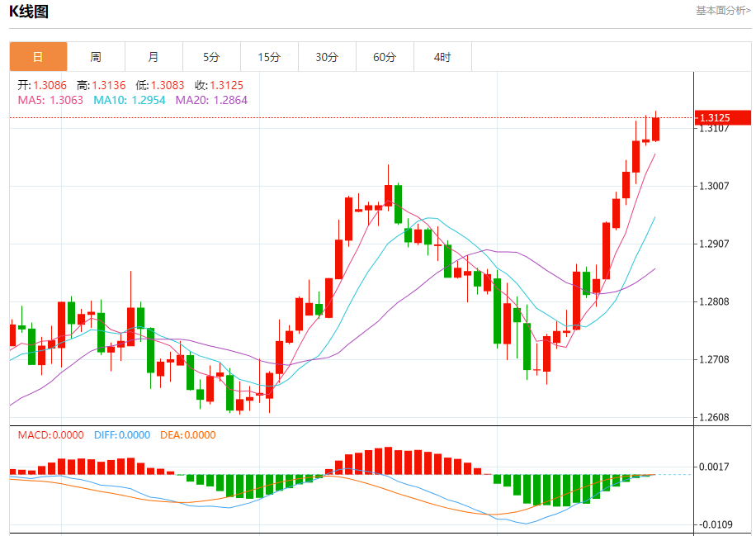Select the 日 daily chart tab
The height and width of the screenshot is (536, 756).
point(38,57)
